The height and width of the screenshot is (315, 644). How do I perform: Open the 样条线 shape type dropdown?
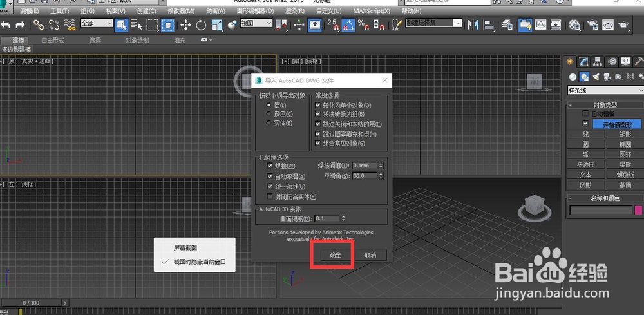coord(605,90)
